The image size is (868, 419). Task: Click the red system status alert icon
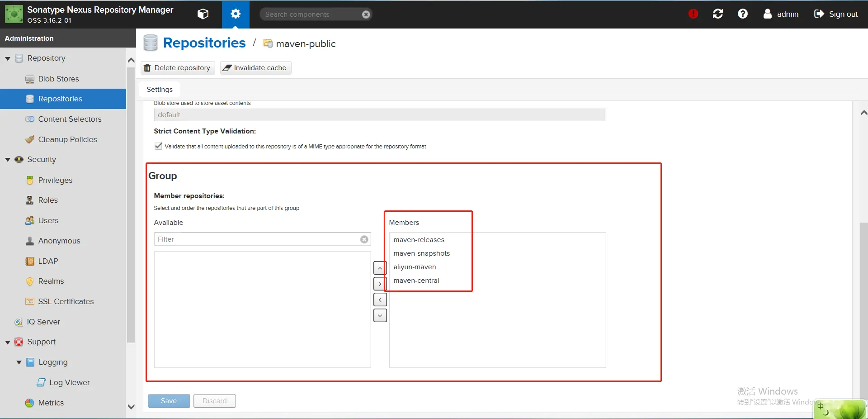(x=693, y=14)
